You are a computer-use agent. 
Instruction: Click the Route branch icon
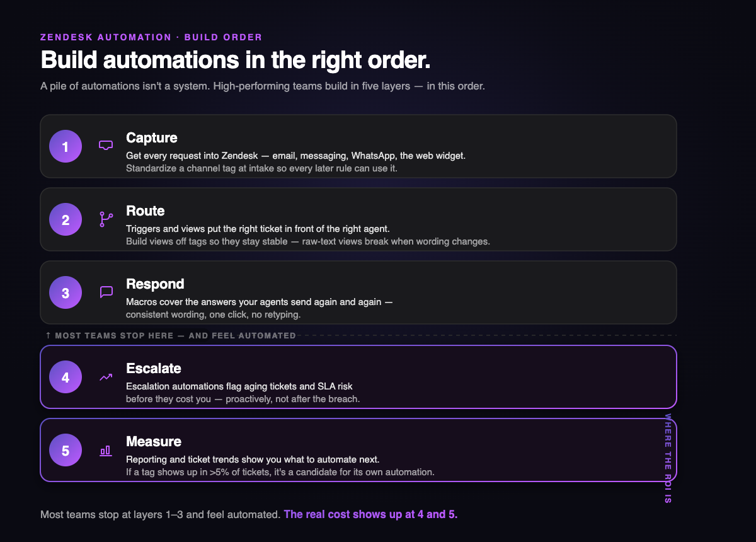click(106, 219)
